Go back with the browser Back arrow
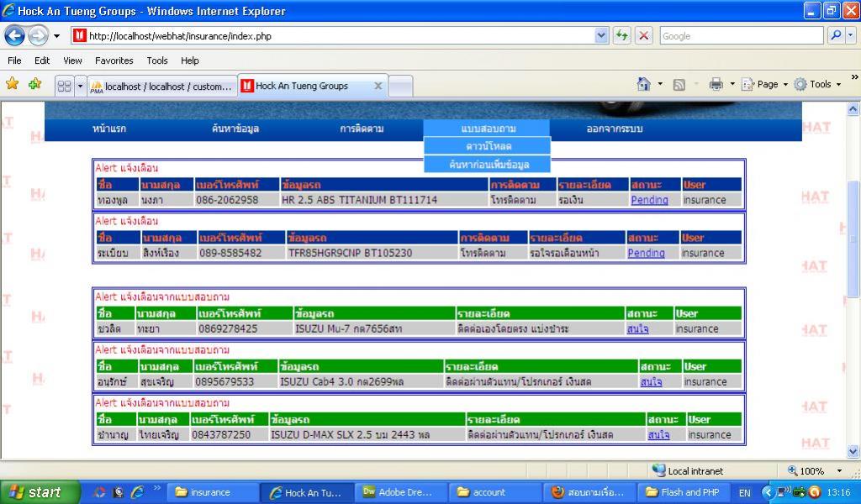 pyautogui.click(x=15, y=36)
